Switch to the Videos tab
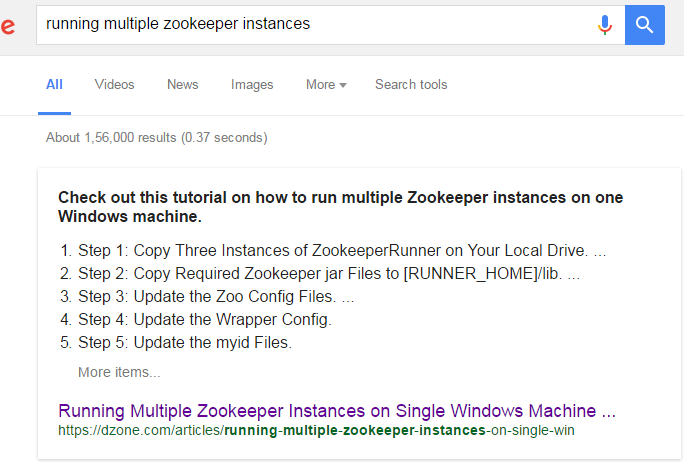Image resolution: width=684 pixels, height=463 pixels. point(114,84)
